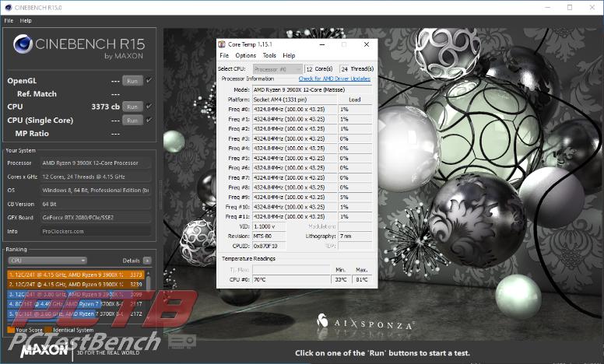
Task: Click the Info field ProClockers.com
Action: point(96,231)
